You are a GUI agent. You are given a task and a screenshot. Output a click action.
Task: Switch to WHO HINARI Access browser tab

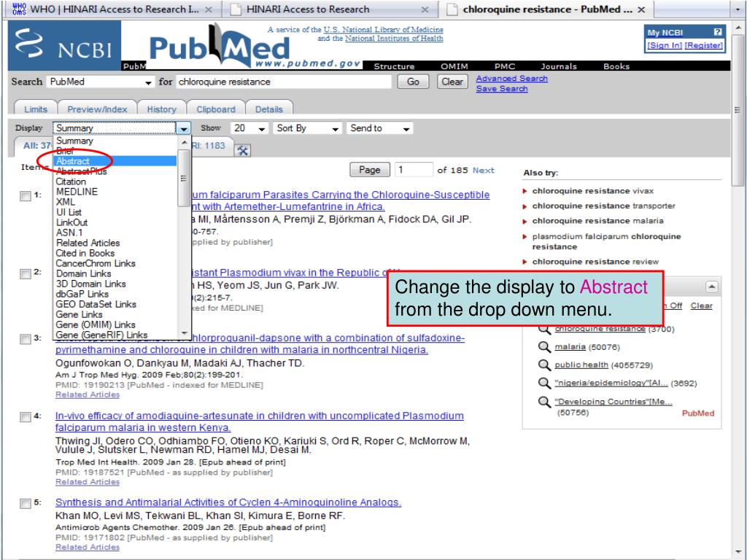pyautogui.click(x=112, y=9)
